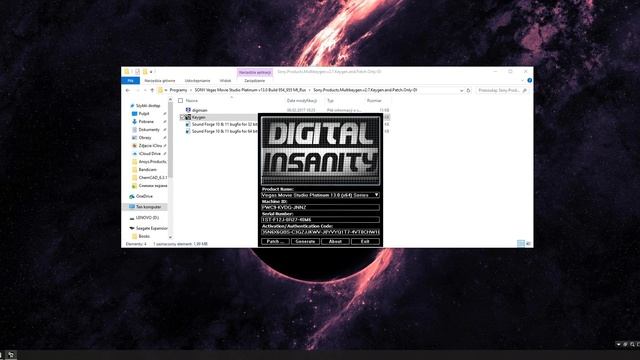640x360 pixels.
Task: Open the Udostępnianie ribbon tab
Action: point(198,81)
